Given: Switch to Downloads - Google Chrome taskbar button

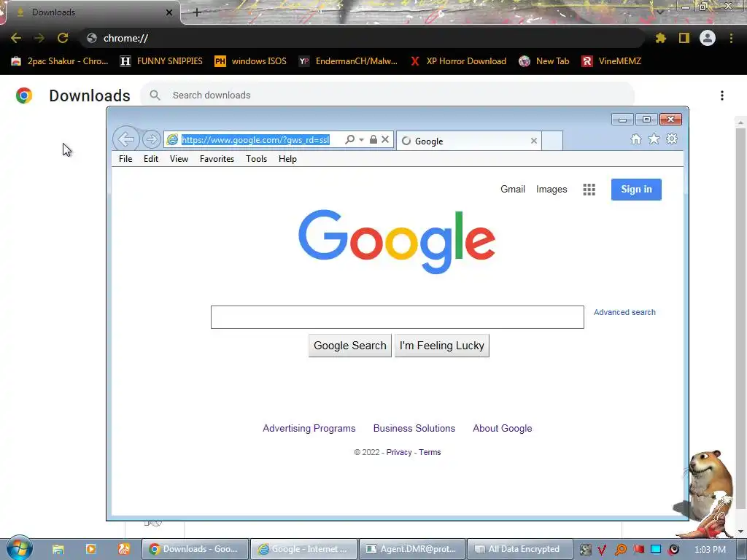Looking at the screenshot, I should tap(196, 549).
